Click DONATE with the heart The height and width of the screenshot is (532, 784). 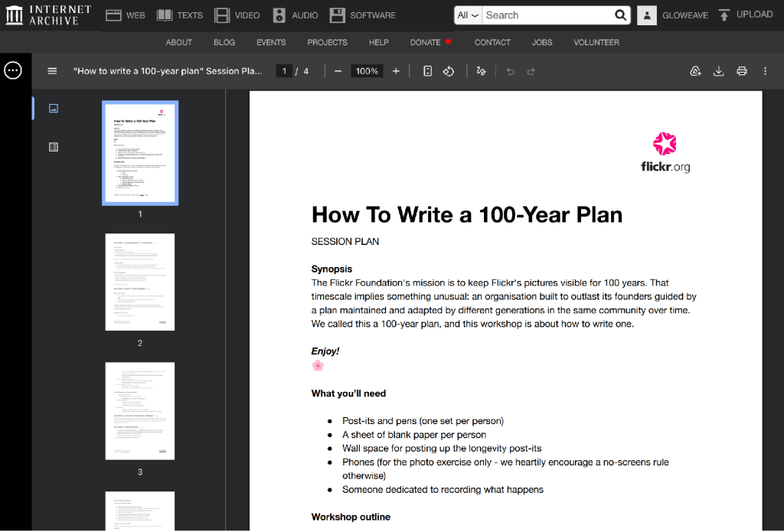coord(430,43)
